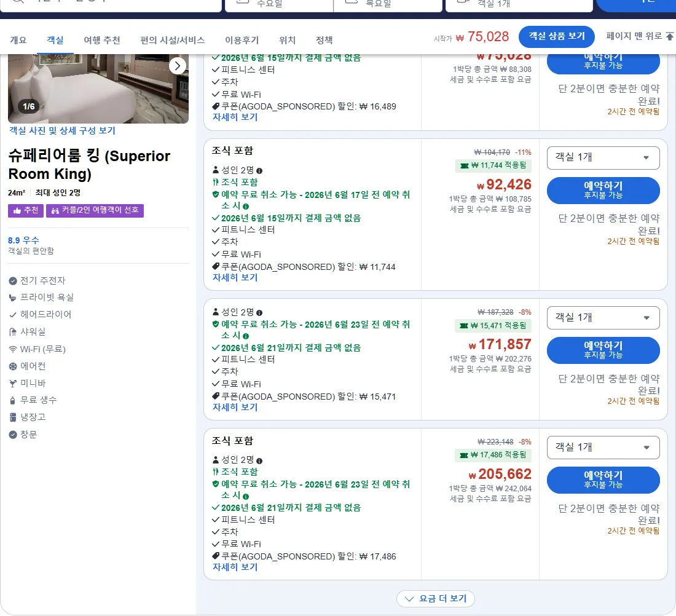Open room count dropdown for ₩171,857 offer
This screenshot has height=616, width=676.
pos(603,318)
